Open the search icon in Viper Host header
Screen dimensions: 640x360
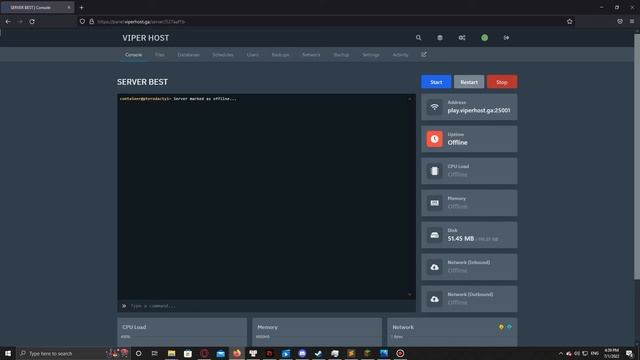(x=418, y=38)
